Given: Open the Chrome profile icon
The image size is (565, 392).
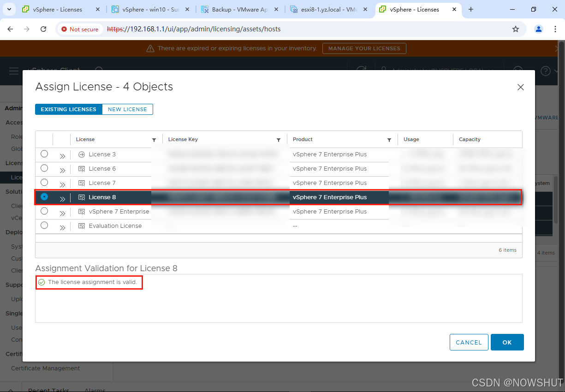Looking at the screenshot, I should coord(539,29).
